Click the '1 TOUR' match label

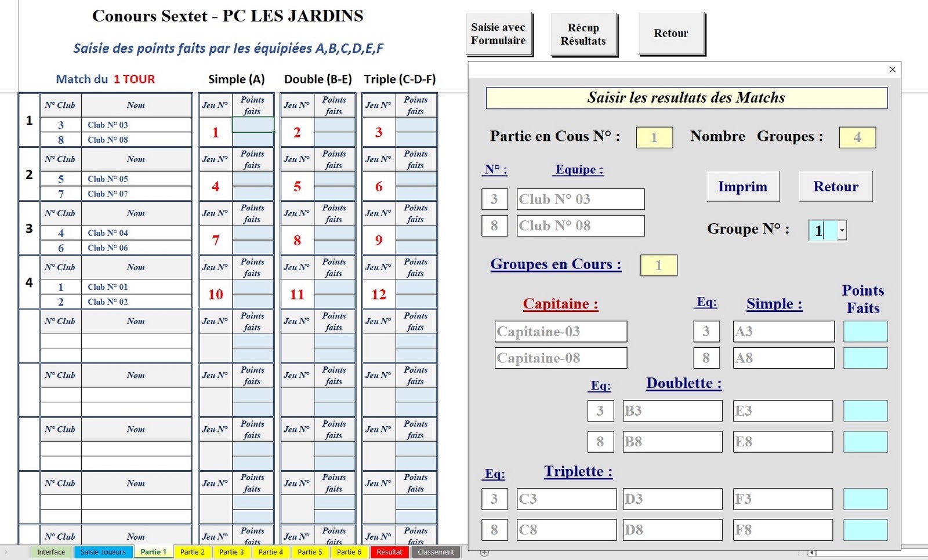coord(134,79)
